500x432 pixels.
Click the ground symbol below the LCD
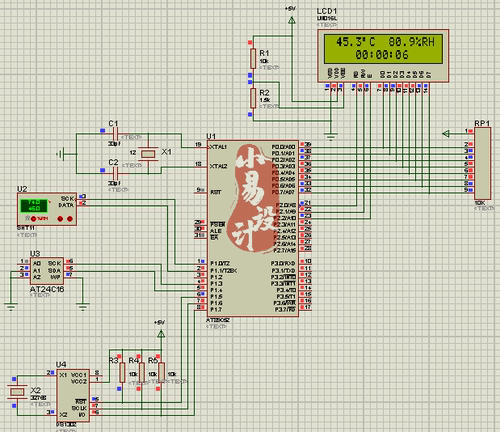click(331, 136)
